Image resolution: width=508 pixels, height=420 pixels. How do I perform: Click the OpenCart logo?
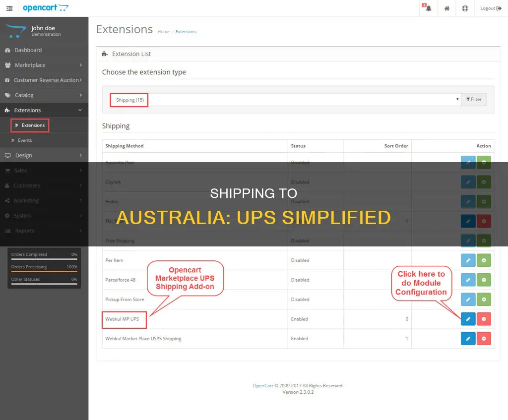45,8
